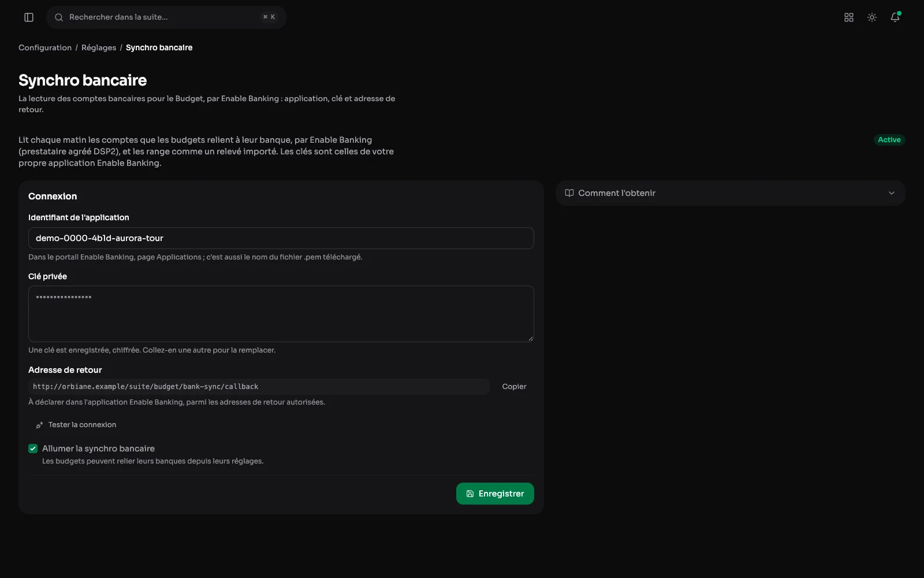Click the plug icon of Tester la connexion
The width and height of the screenshot is (924, 578).
[x=39, y=425]
